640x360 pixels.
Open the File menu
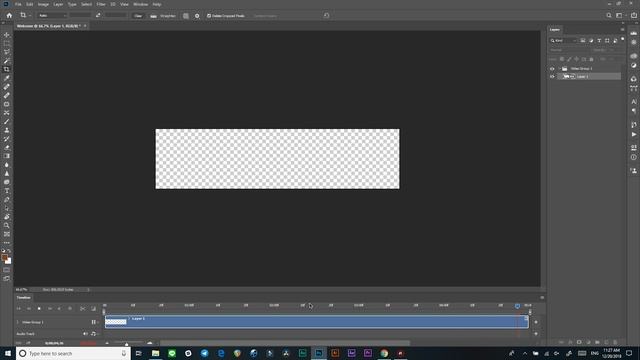coord(18,4)
